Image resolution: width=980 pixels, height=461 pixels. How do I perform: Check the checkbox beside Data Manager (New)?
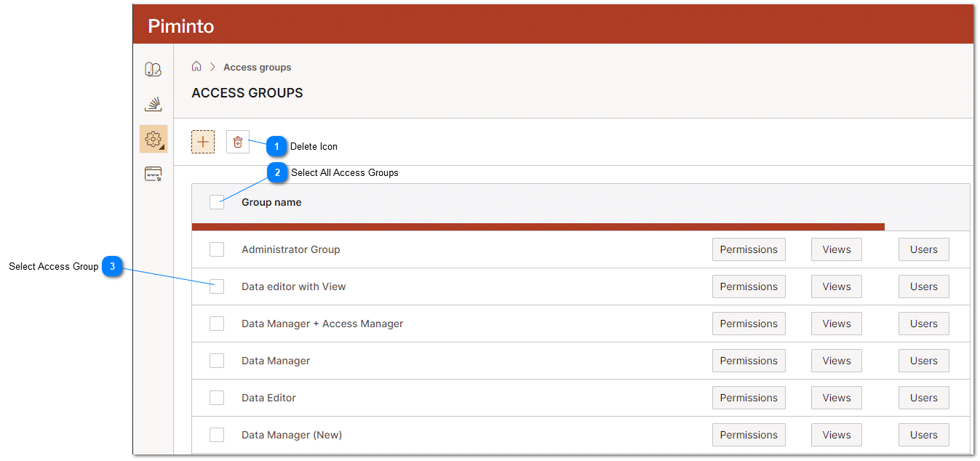pyautogui.click(x=216, y=434)
